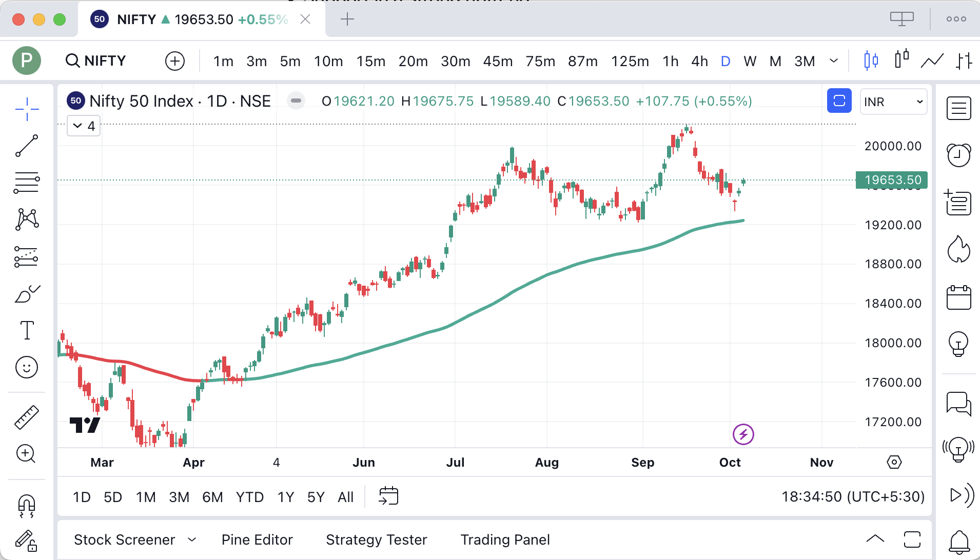This screenshot has height=560, width=980.
Task: Open the timezone menu 18:34:50 (UTC+5:30)
Action: pos(853,496)
